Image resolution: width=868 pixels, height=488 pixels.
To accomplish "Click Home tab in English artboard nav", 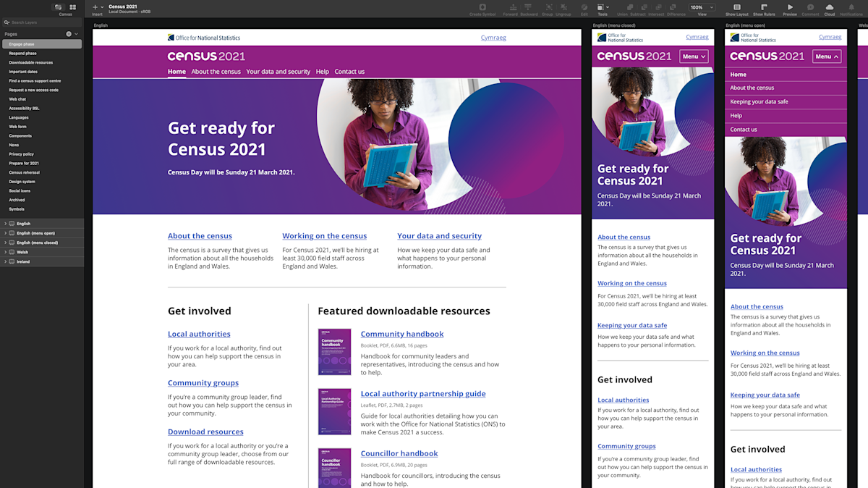I will pyautogui.click(x=176, y=72).
